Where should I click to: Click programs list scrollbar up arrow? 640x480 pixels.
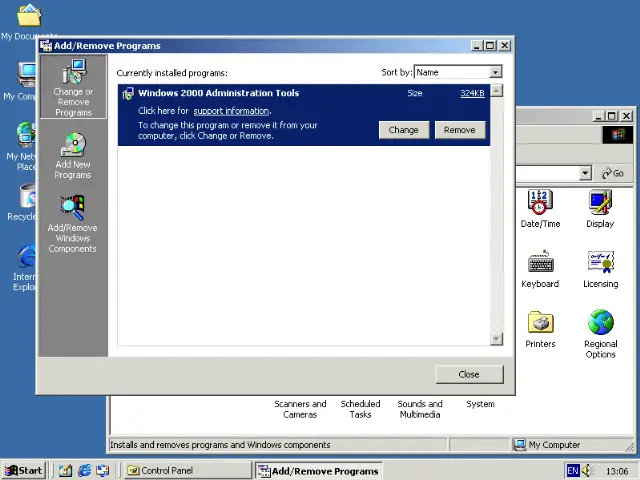point(496,91)
